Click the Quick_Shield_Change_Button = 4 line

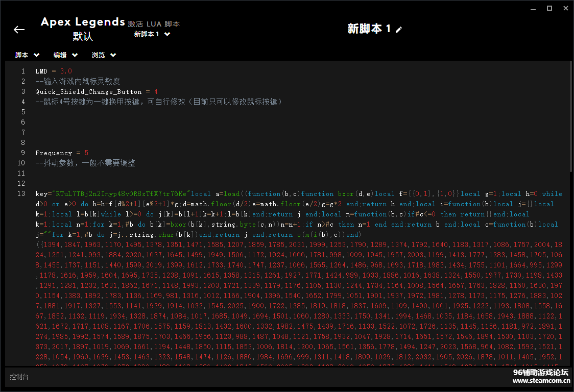(97, 91)
